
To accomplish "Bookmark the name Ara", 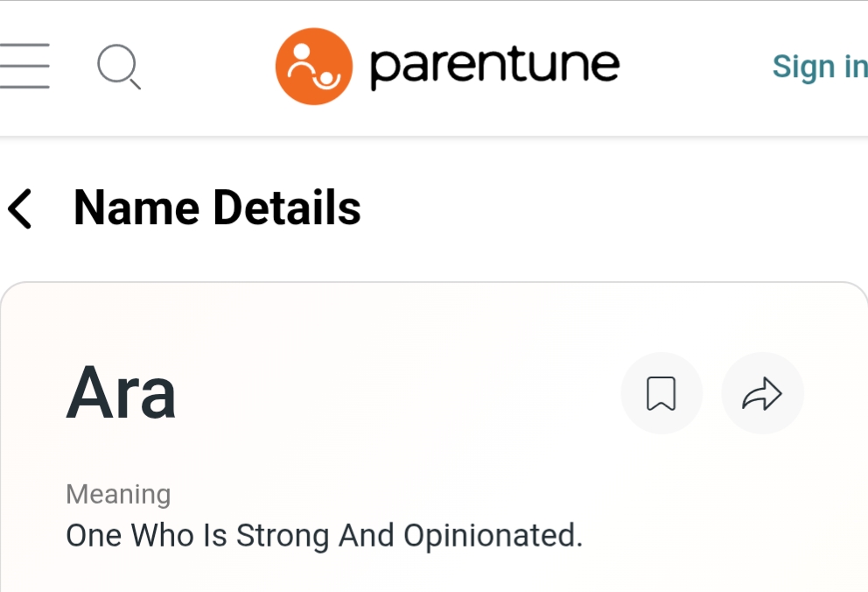I will pyautogui.click(x=661, y=393).
